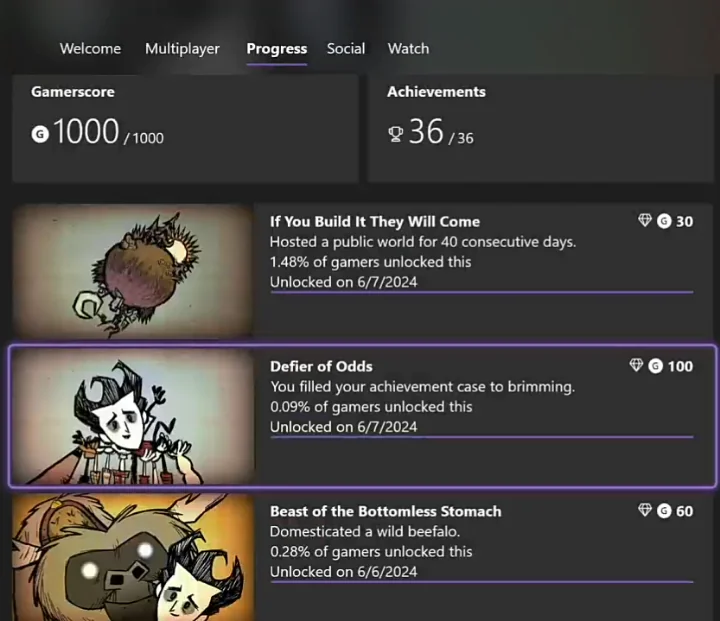
Task: Click the G icon beside 100 points
Action: pos(655,366)
